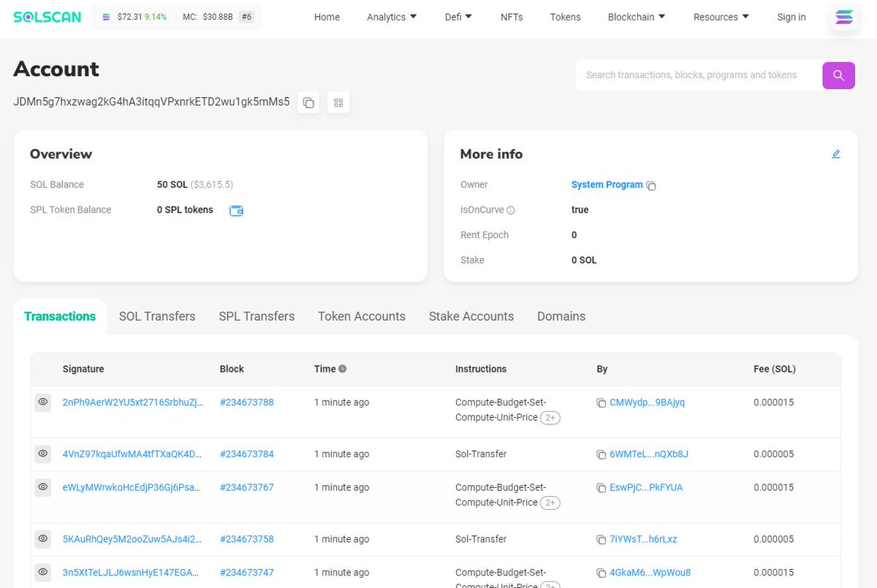Expand the Blockchain dropdown menu

[x=637, y=17]
